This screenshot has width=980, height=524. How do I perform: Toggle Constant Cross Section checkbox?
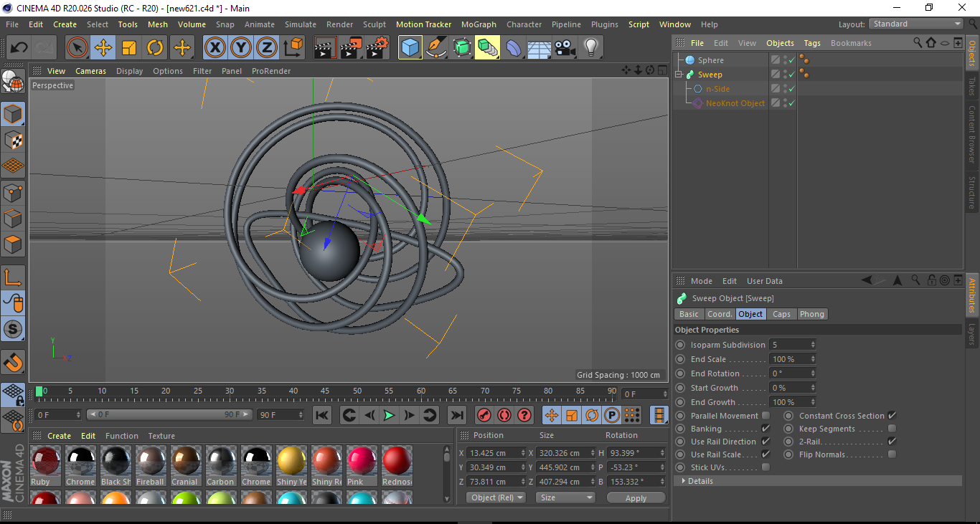tap(892, 416)
